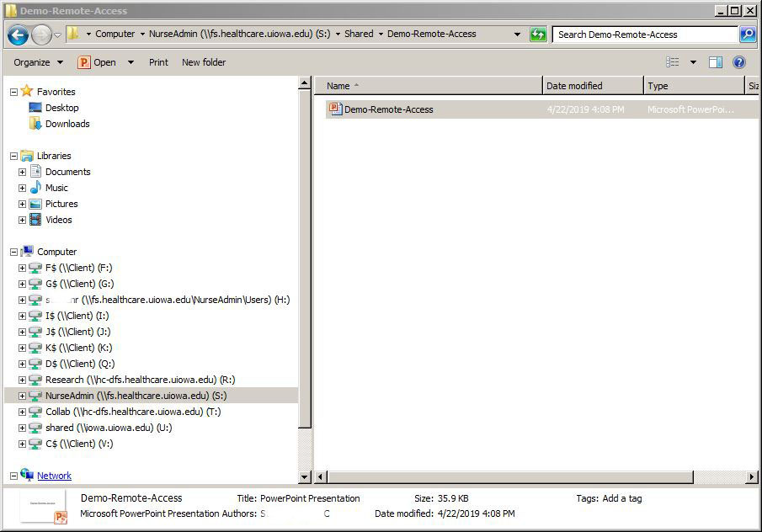Click the Add a tag field in details pane
The width and height of the screenshot is (762, 532).
tap(621, 498)
